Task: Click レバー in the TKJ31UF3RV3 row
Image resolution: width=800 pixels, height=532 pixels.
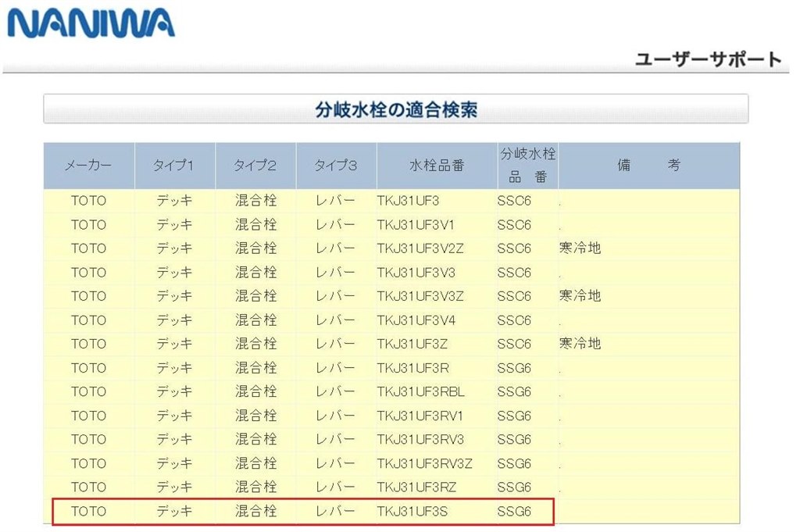Action: click(335, 439)
